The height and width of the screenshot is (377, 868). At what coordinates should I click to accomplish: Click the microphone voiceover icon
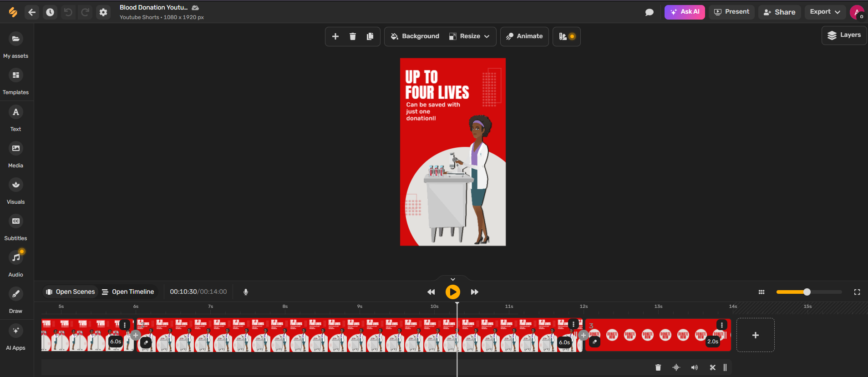(246, 292)
